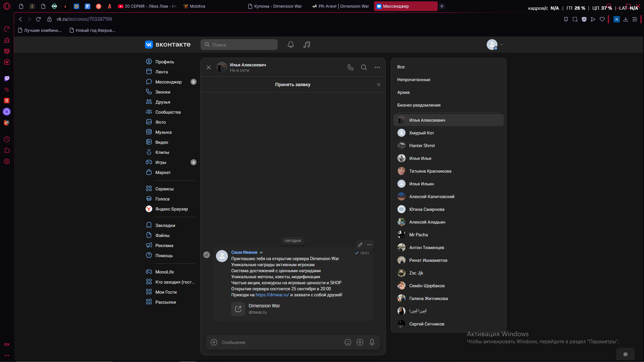Click the emoji smiley icon in message box
The height and width of the screenshot is (362, 644).
point(348,342)
